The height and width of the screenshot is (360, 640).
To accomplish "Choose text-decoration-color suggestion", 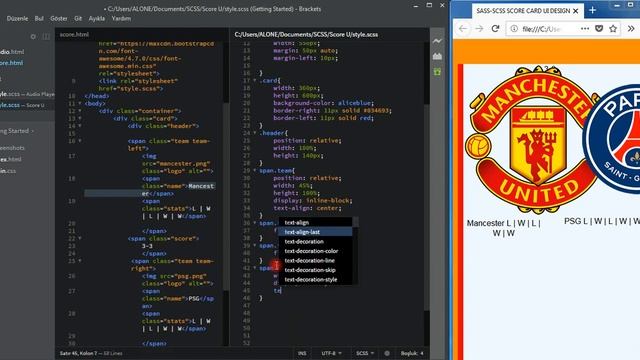I will 315,251.
